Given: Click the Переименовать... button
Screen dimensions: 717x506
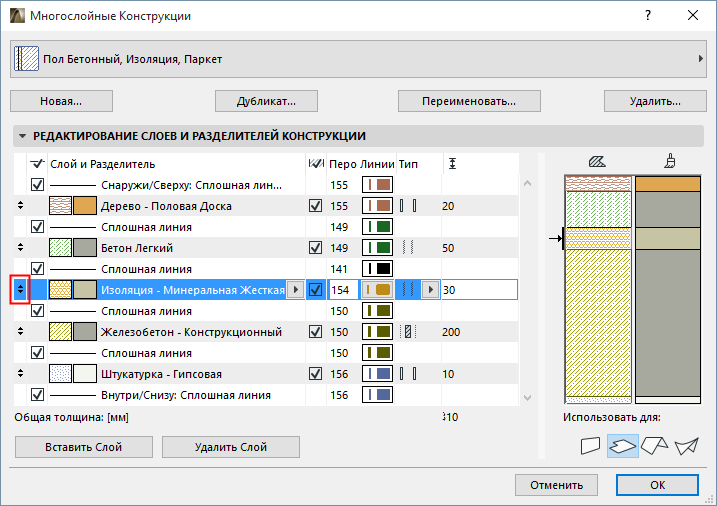Looking at the screenshot, I should click(469, 101).
